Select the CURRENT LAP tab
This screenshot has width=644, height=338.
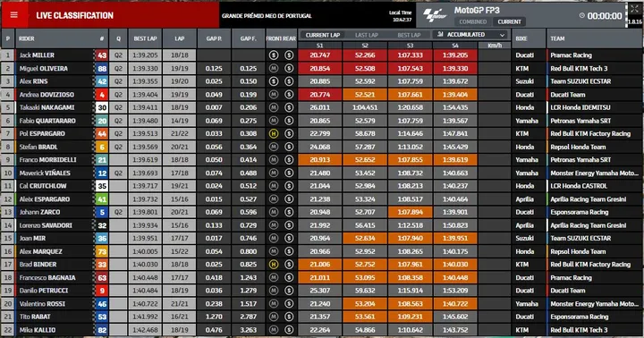pos(322,35)
